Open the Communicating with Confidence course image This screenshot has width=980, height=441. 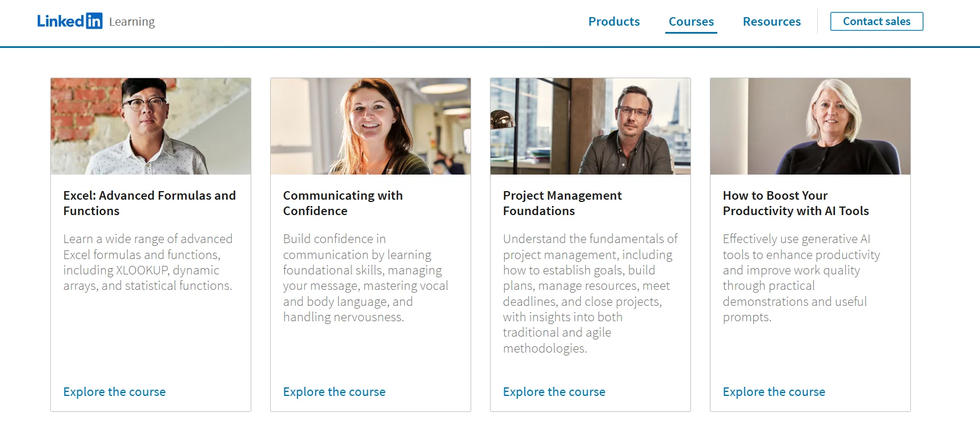[371, 126]
